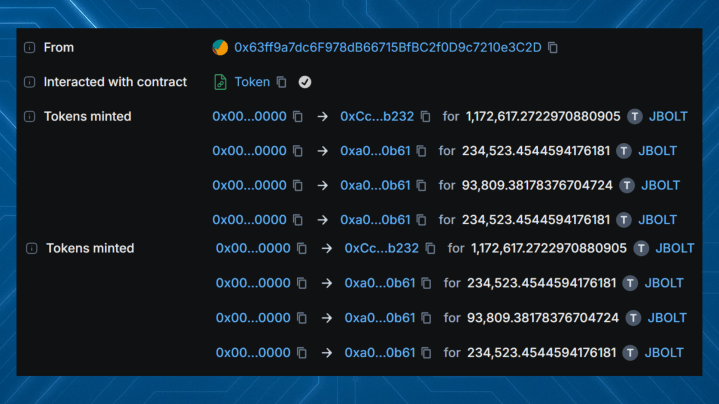Click the amount 1,172,617.2722970880905 in the lower section
The height and width of the screenshot is (404, 719).
point(549,249)
